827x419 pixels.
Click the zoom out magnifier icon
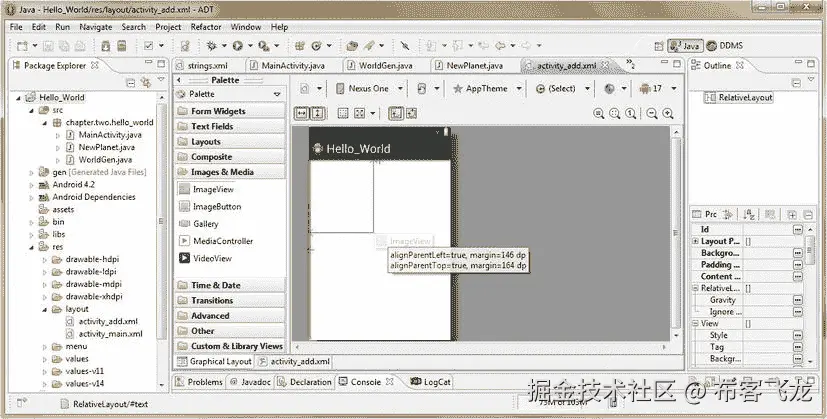(x=652, y=113)
